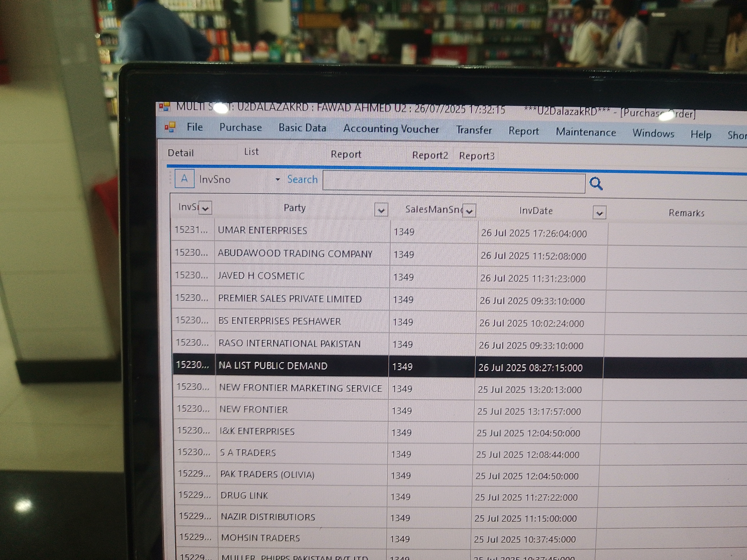Open the Transfer menu
747x560 pixels.
pyautogui.click(x=474, y=130)
